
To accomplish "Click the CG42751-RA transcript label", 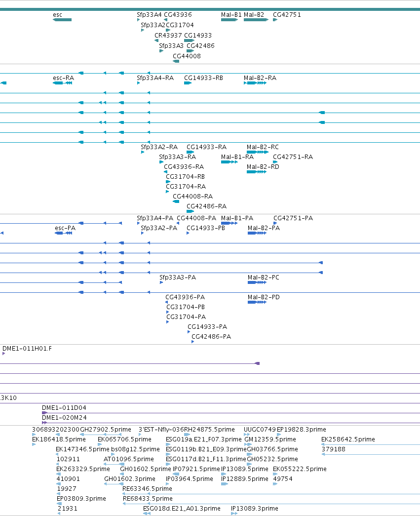I will pyautogui.click(x=293, y=157).
